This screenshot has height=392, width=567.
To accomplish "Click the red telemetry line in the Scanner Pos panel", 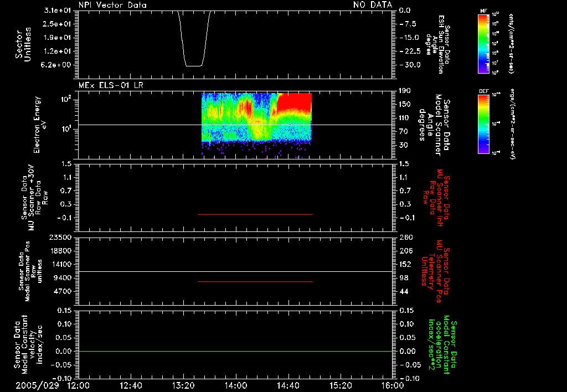I will pos(255,281).
